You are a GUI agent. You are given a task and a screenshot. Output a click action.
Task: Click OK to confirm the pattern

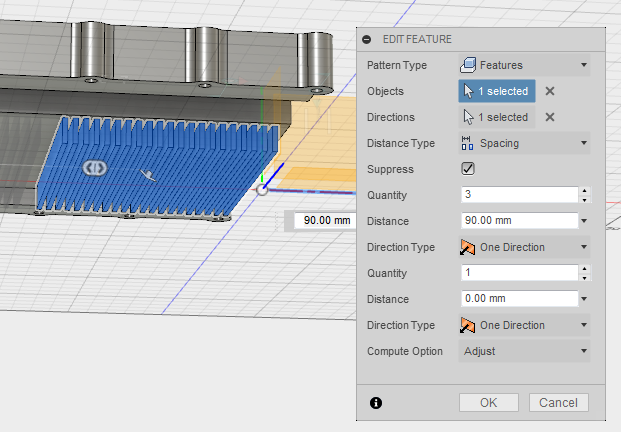(x=488, y=403)
